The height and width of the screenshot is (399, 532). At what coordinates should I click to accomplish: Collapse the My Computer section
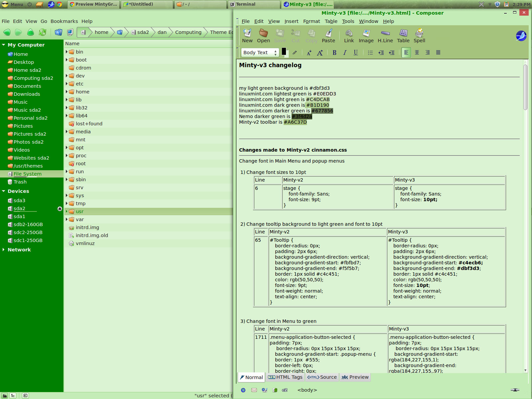tap(4, 45)
